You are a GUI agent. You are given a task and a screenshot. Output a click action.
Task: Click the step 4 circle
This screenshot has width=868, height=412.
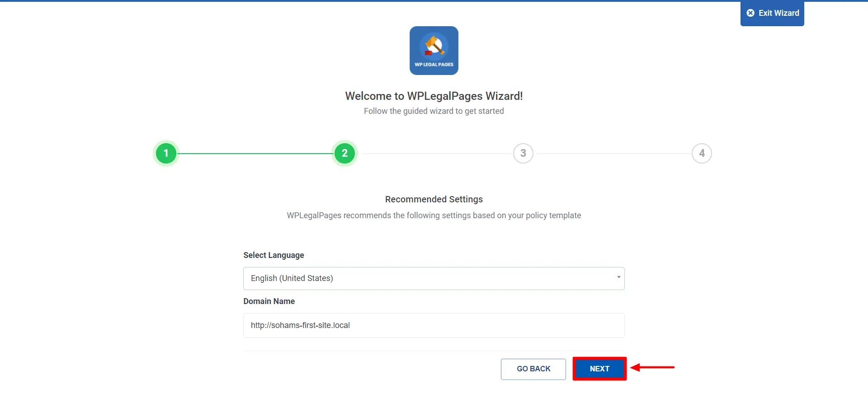702,154
